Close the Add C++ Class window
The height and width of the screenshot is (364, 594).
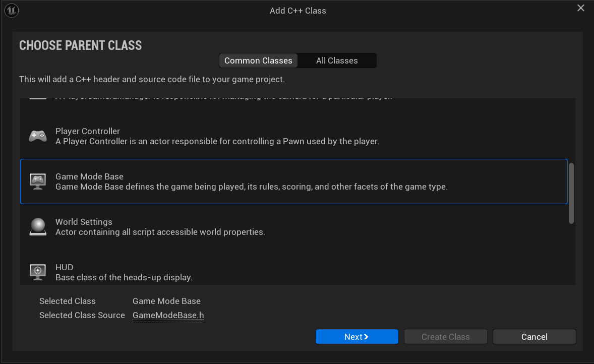point(581,8)
